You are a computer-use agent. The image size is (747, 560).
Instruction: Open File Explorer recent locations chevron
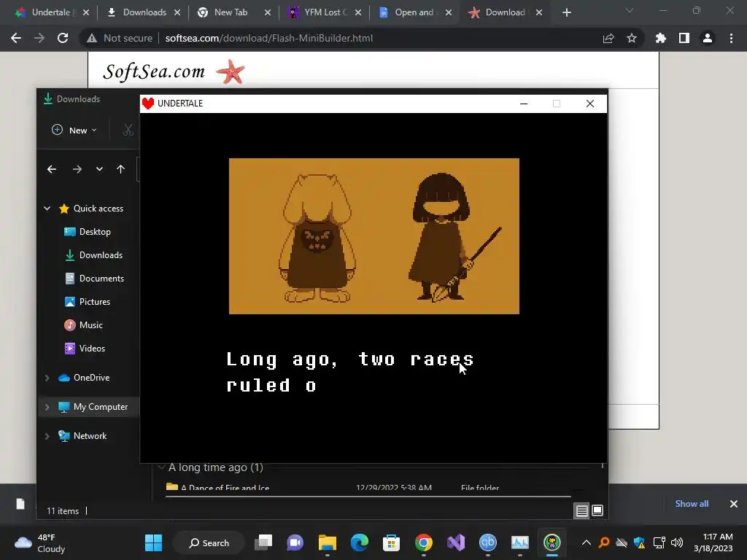[x=99, y=169]
